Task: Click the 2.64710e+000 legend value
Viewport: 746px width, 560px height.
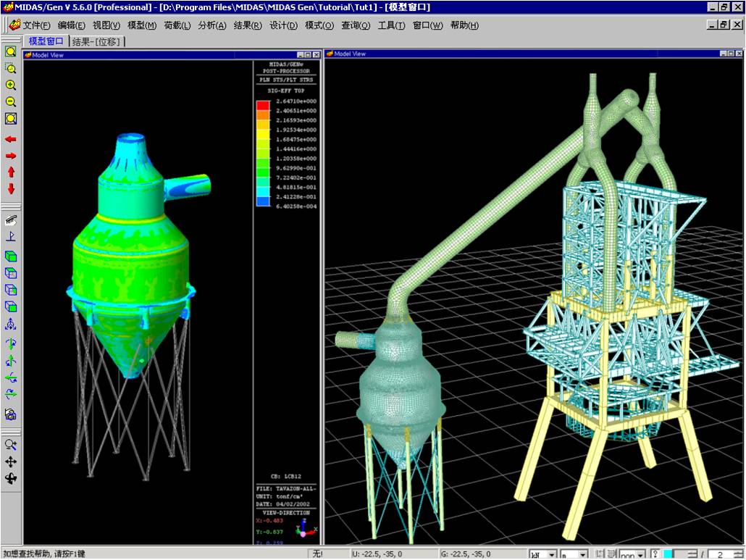Action: pyautogui.click(x=296, y=101)
